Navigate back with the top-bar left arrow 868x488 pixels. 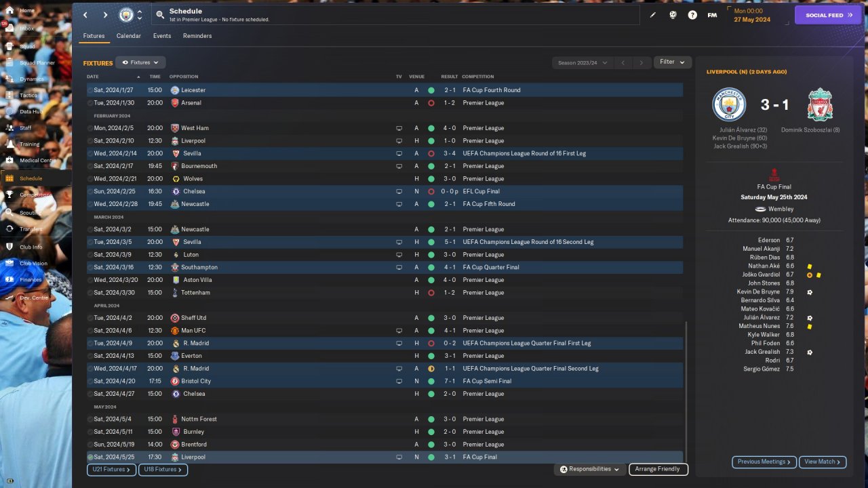point(85,15)
